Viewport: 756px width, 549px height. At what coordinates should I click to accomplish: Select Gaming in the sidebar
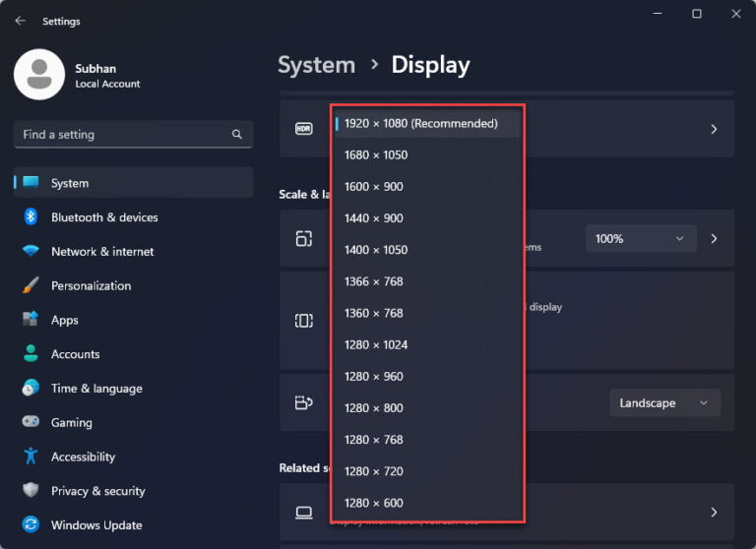tap(71, 423)
